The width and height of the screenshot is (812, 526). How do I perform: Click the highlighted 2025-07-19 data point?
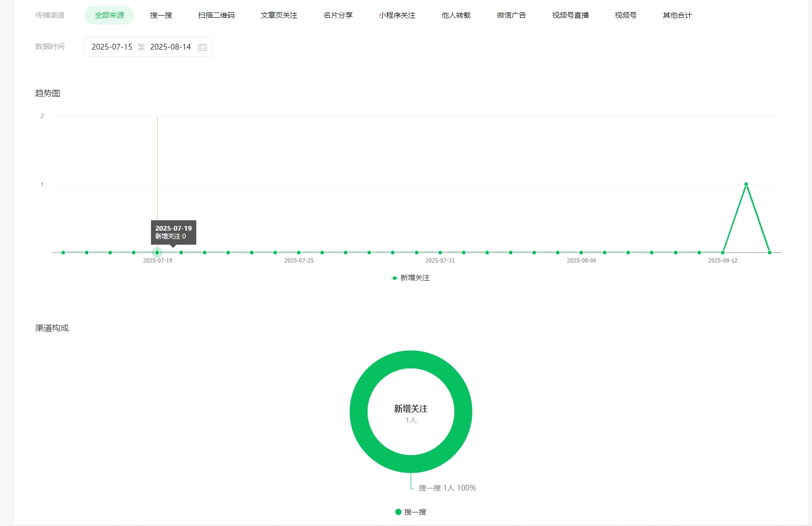(x=157, y=253)
